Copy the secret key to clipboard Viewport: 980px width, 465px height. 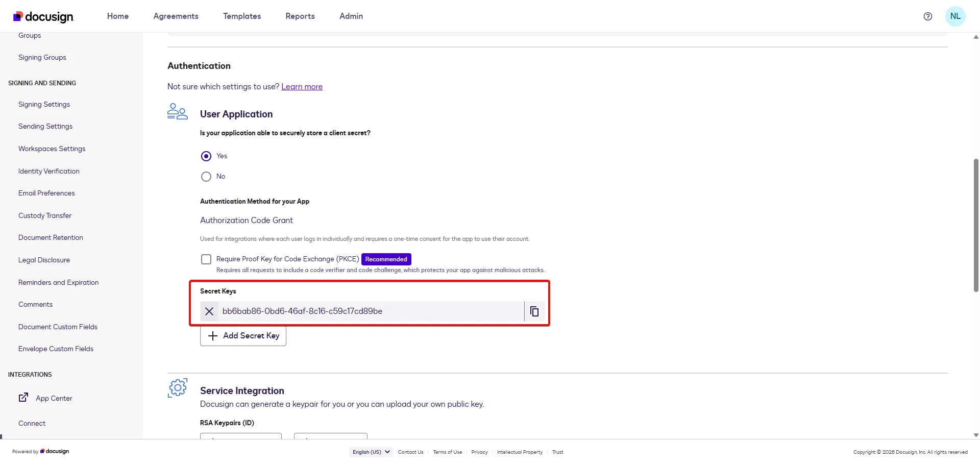point(534,311)
